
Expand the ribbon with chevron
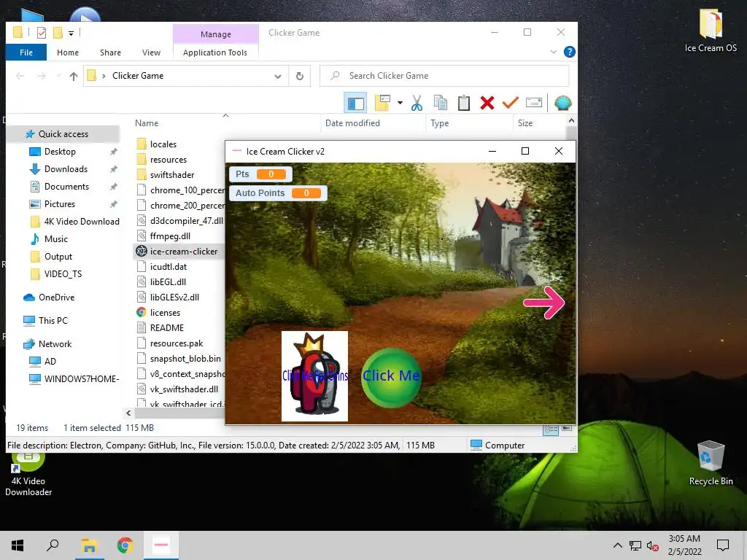coord(554,52)
